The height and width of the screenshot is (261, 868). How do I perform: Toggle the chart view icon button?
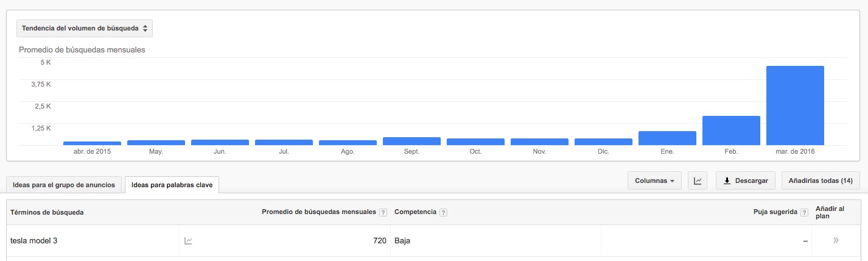coord(698,181)
